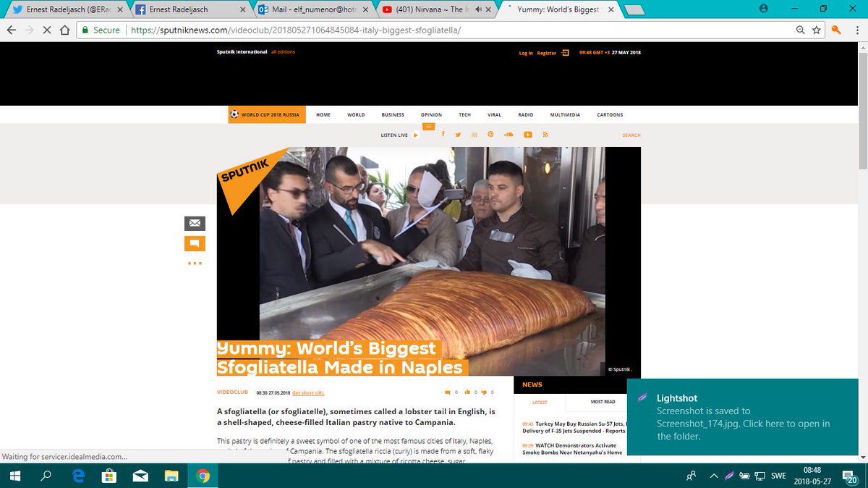The image size is (868, 488).
Task: Open the CARTOONS menu item
Action: [x=610, y=114]
